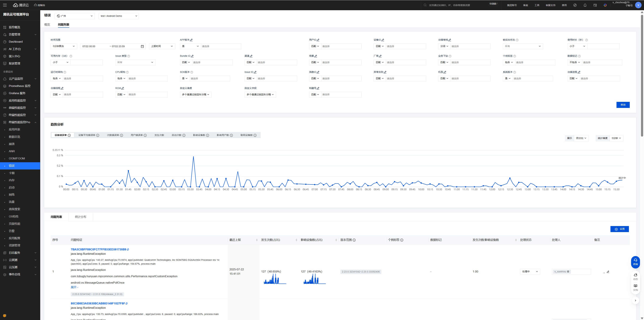644x320 pixels.
Task: Open the 统计分布 tab
Action: (80, 217)
